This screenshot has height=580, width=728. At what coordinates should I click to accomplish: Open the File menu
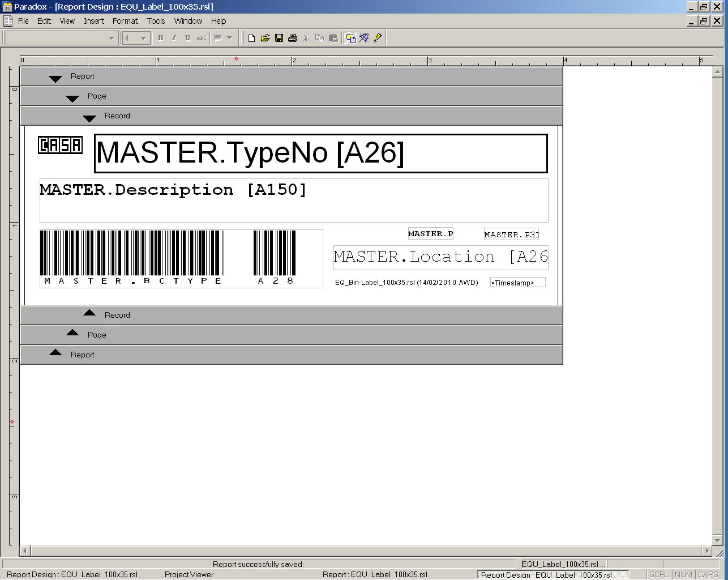click(23, 21)
